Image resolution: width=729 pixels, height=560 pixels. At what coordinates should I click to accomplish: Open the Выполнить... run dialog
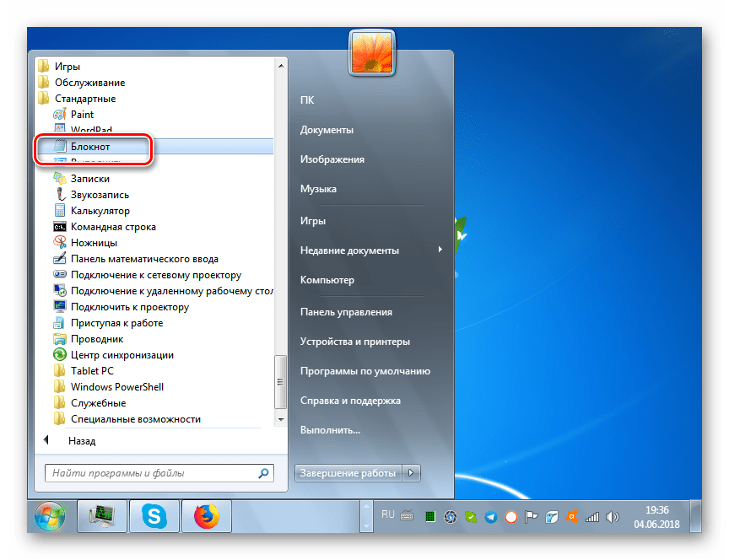coord(330,430)
